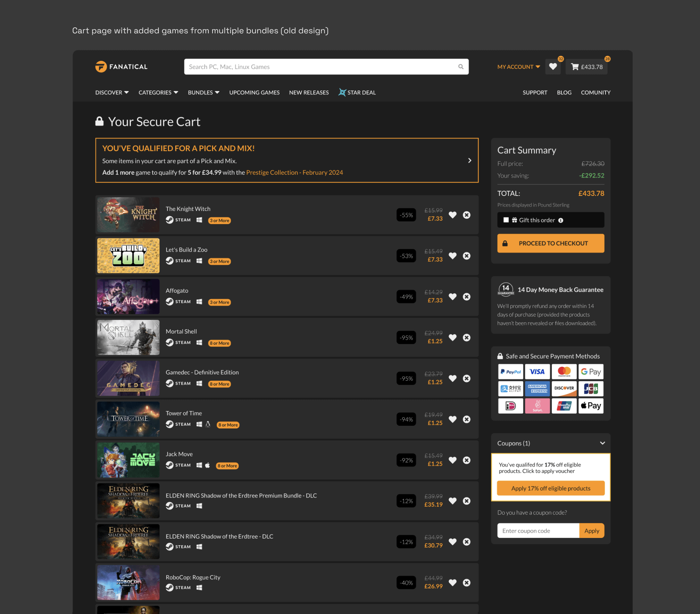This screenshot has width=700, height=614.
Task: Select PayPal payment method logo
Action: click(510, 372)
